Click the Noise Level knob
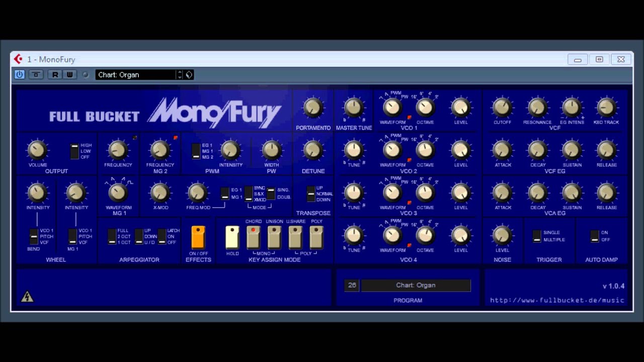Screen dimensions: 644x362 [502, 235]
